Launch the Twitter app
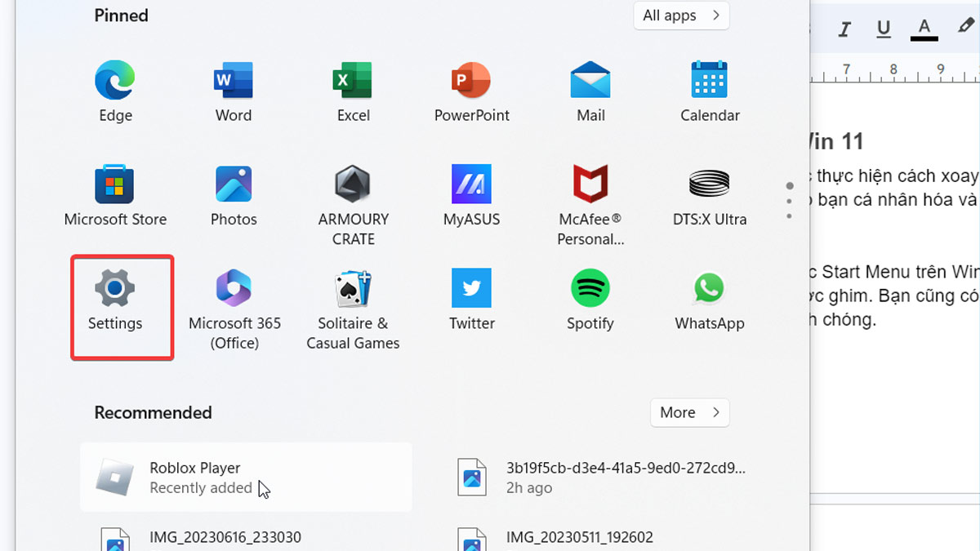This screenshot has height=551, width=980. click(472, 300)
